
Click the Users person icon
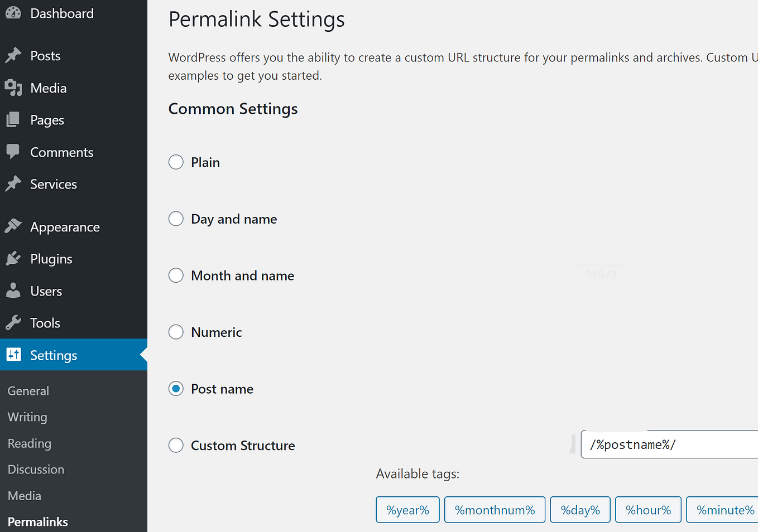pyautogui.click(x=13, y=291)
